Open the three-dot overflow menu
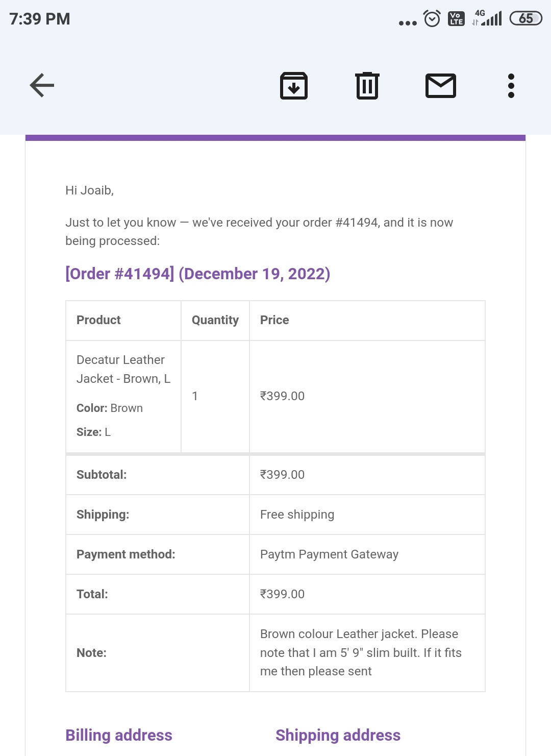Screen dimensions: 551x756 coord(511,86)
